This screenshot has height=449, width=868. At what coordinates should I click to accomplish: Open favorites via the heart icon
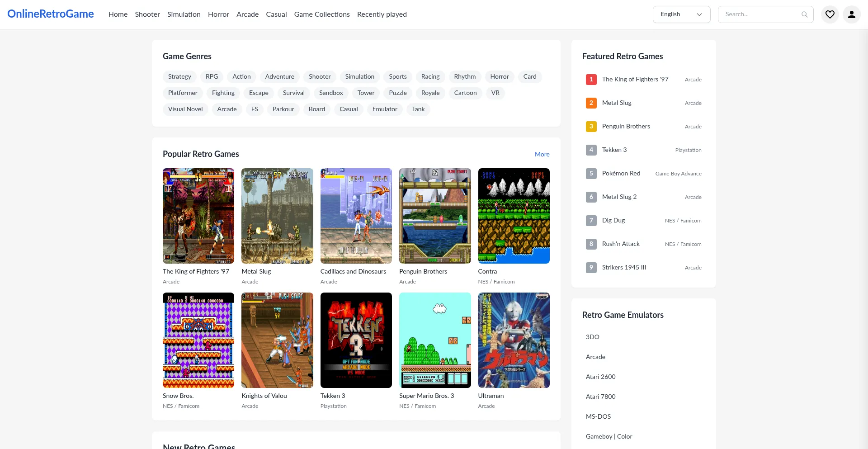[830, 14]
